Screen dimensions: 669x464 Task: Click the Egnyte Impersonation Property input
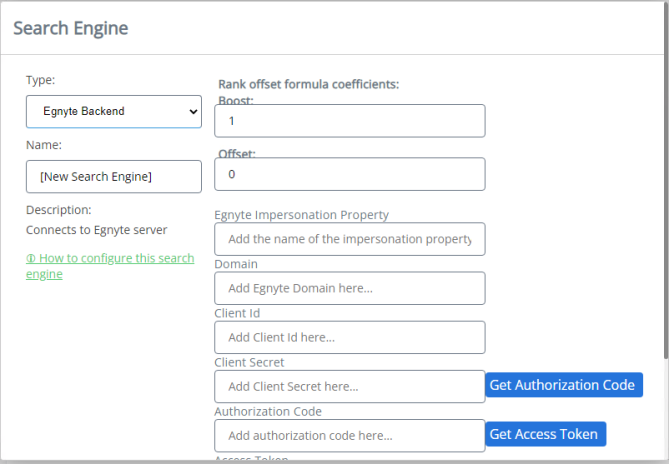[349, 239]
